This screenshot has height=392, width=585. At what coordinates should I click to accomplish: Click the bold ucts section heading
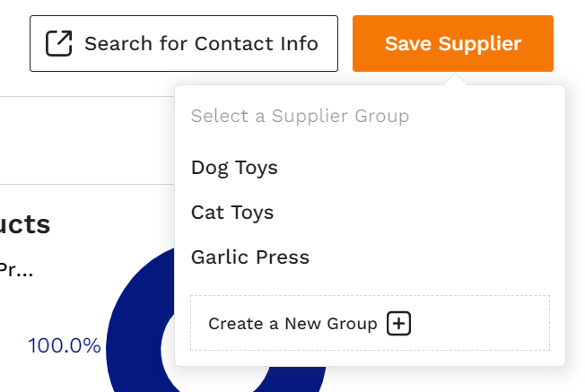click(24, 224)
